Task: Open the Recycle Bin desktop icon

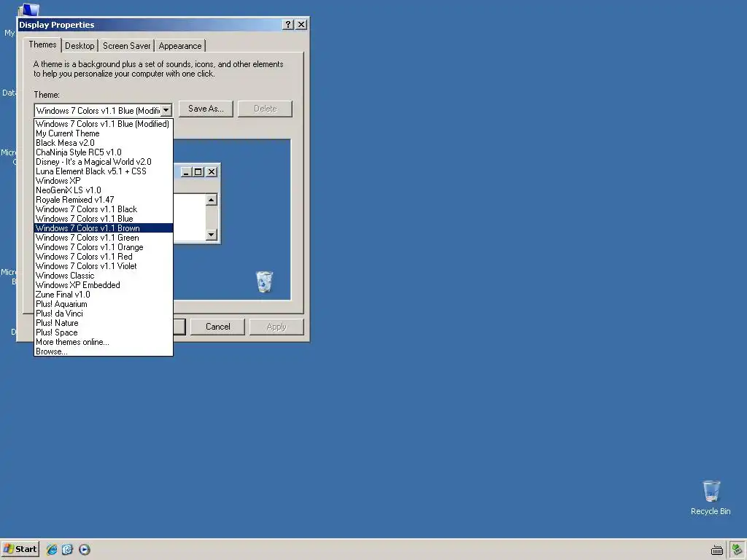Action: pyautogui.click(x=711, y=497)
